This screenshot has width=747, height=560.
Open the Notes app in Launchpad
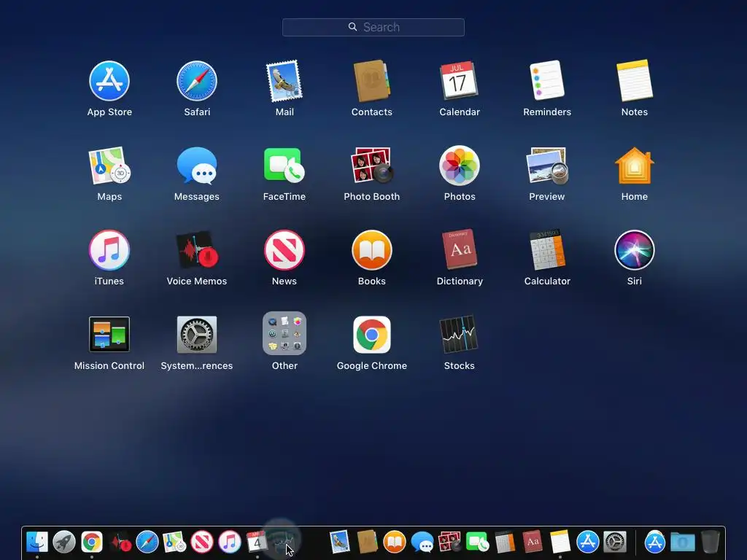coord(635,80)
